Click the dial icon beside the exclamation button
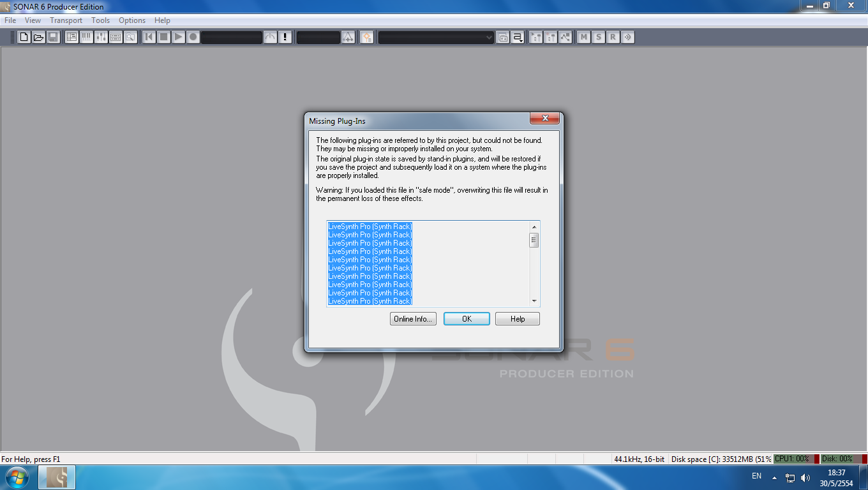 (x=271, y=37)
